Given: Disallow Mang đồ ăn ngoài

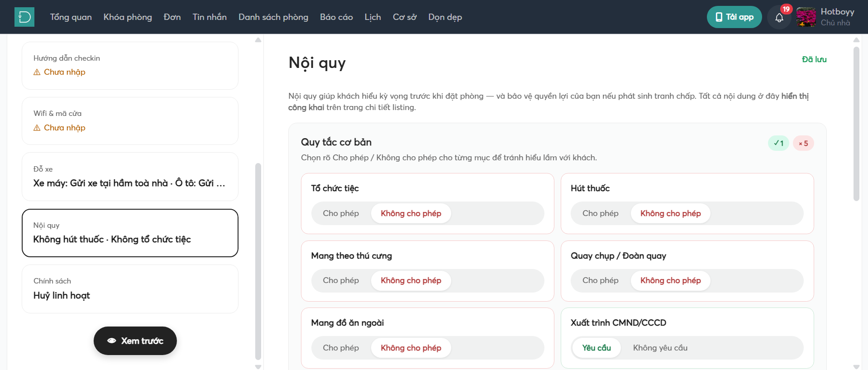Looking at the screenshot, I should (x=411, y=348).
